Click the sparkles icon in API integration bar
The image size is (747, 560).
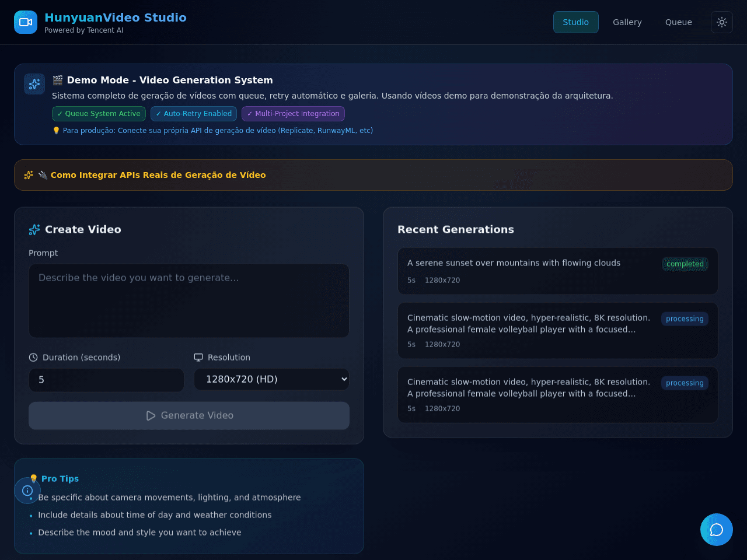click(29, 175)
